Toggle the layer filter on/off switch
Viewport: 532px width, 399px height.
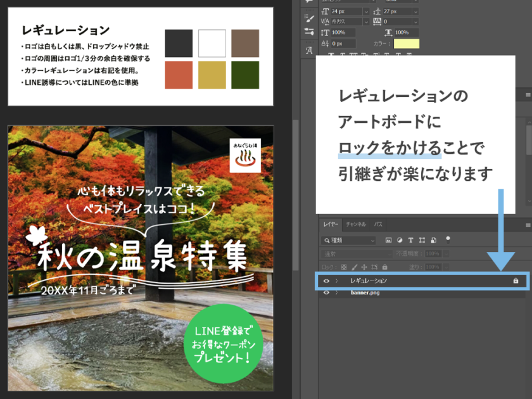pyautogui.click(x=448, y=239)
